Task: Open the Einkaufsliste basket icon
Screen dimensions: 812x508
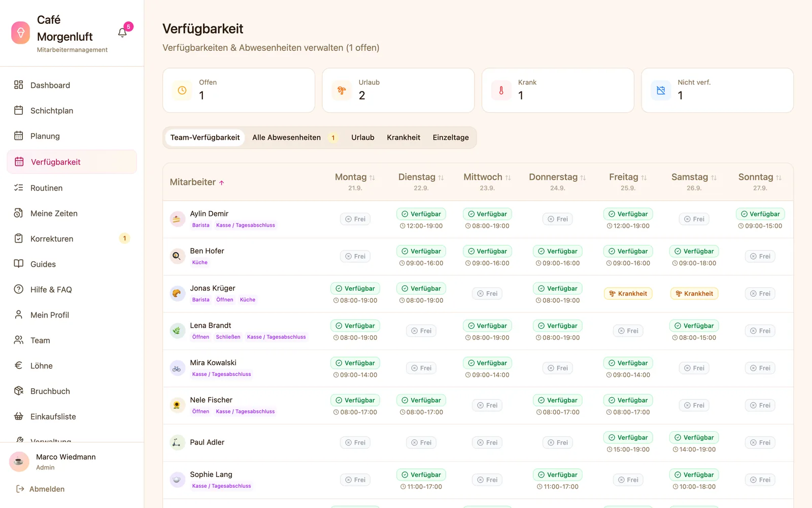Action: tap(19, 416)
